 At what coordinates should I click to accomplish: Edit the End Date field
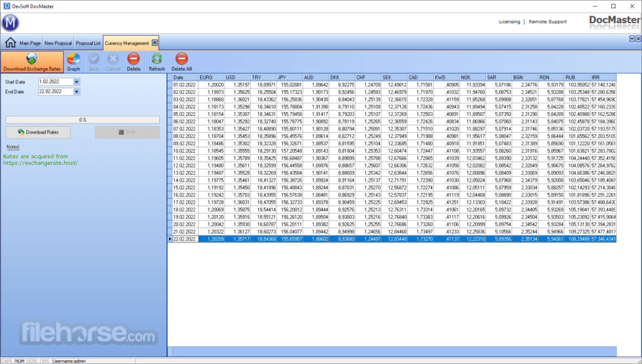(56, 91)
